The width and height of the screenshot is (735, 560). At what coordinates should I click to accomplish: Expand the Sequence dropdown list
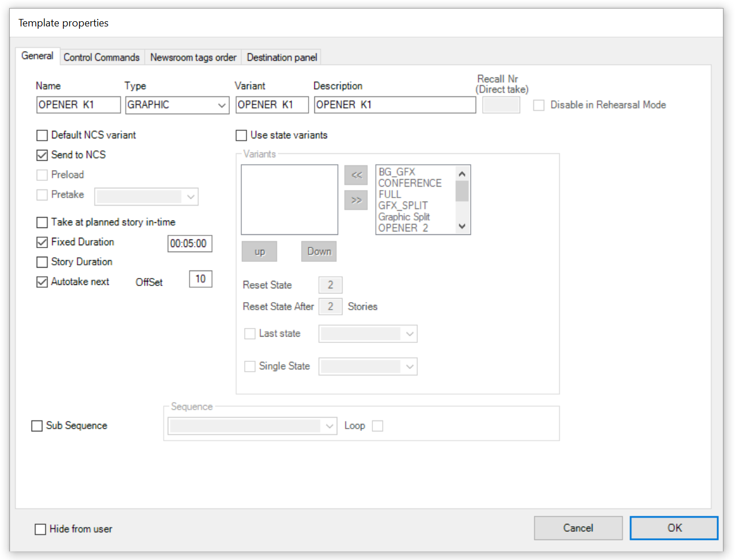click(x=329, y=426)
